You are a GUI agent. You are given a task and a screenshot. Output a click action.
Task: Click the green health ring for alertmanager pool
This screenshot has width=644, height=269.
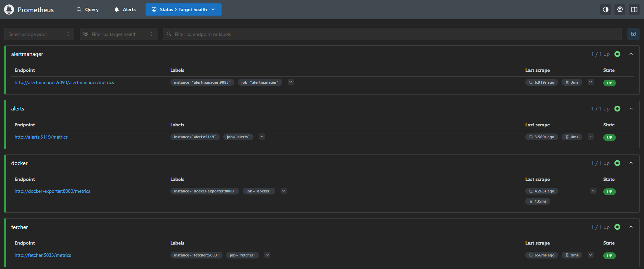(618, 54)
